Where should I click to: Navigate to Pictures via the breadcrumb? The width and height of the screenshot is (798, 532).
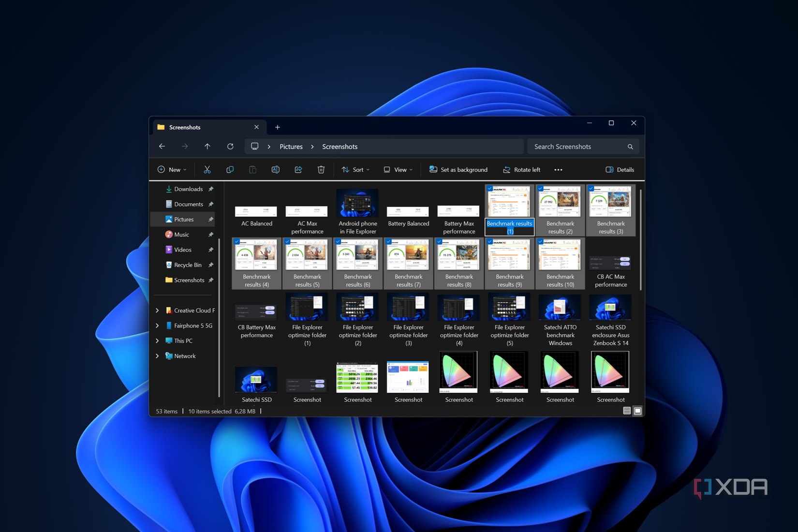coord(291,146)
